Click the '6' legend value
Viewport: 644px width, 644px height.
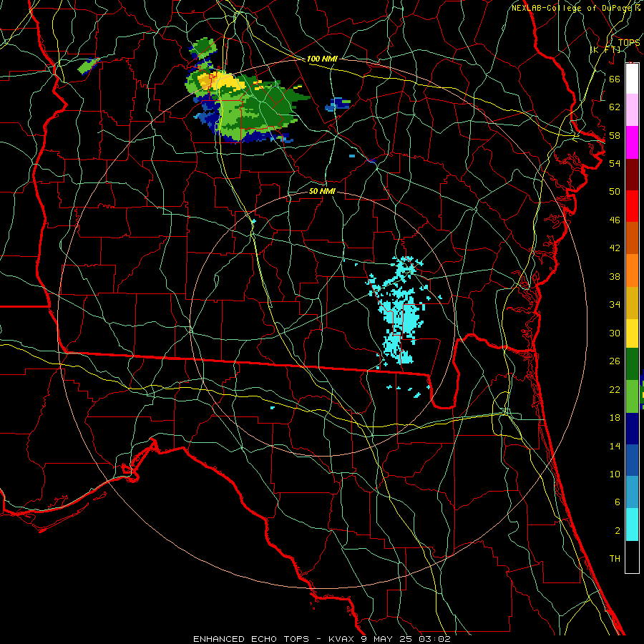tap(617, 502)
